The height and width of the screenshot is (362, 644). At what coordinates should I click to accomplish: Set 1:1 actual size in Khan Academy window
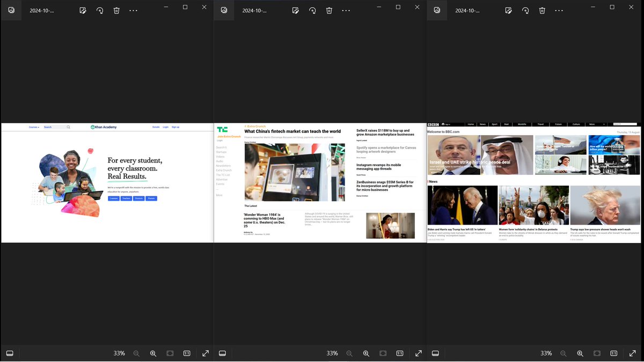(187, 353)
